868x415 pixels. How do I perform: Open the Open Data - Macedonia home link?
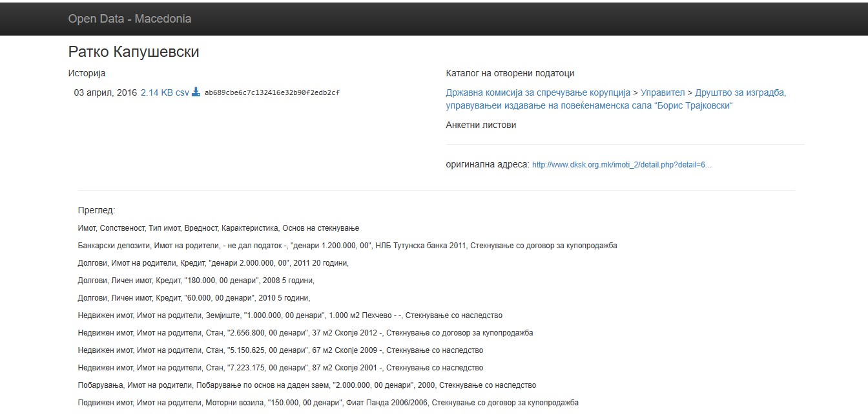click(130, 19)
